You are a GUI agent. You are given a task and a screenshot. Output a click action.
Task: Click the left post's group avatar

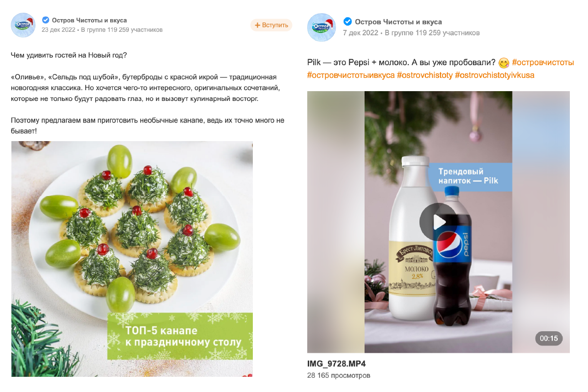click(x=24, y=25)
